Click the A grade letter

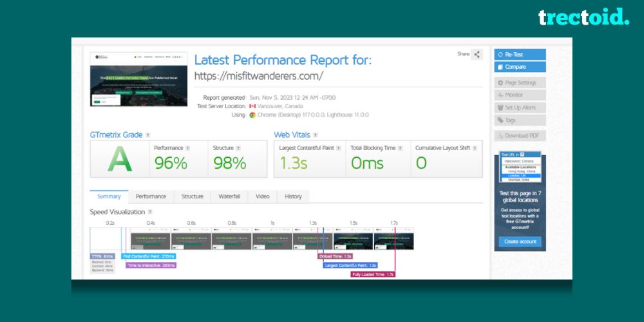point(120,160)
